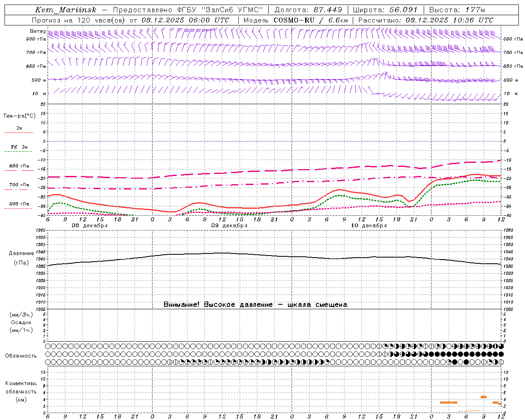Click the 'Внимание! Высокое давление' warning text
Image resolution: width=525 pixels, height=420 pixels.
pos(218,305)
